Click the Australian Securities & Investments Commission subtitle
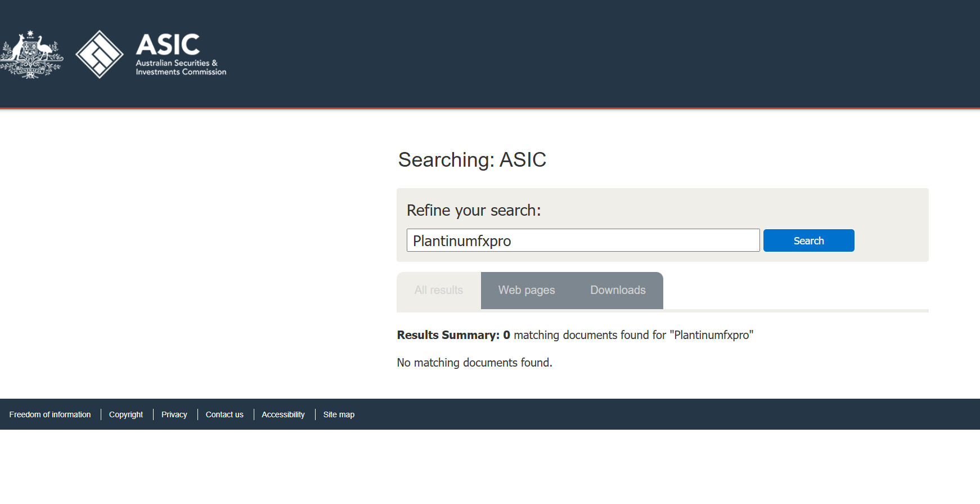The height and width of the screenshot is (504, 980). tap(181, 68)
